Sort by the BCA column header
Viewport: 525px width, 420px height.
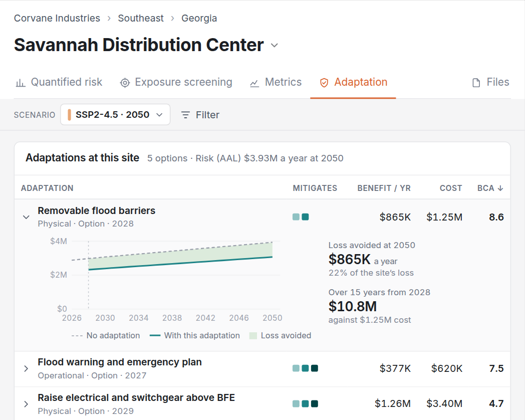tap(490, 188)
